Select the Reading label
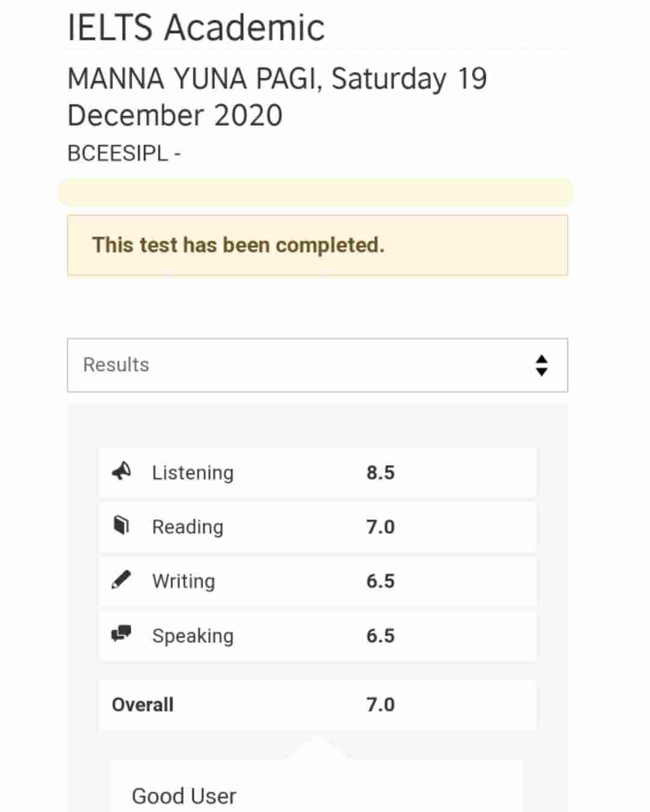This screenshot has height=812, width=650. pyautogui.click(x=188, y=527)
